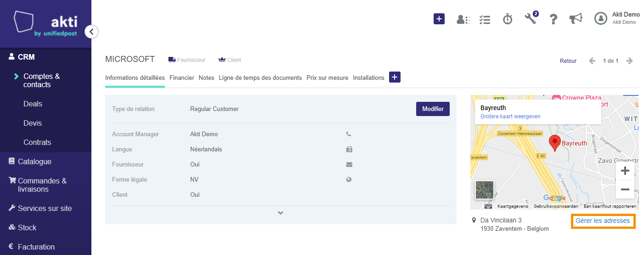This screenshot has height=255, width=644.
Task: Switch to Financier tab
Action: tap(182, 78)
